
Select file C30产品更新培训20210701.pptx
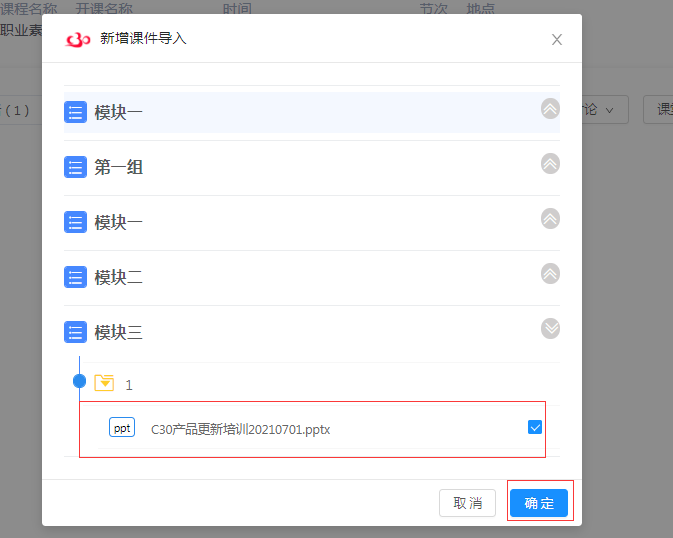[x=241, y=429]
